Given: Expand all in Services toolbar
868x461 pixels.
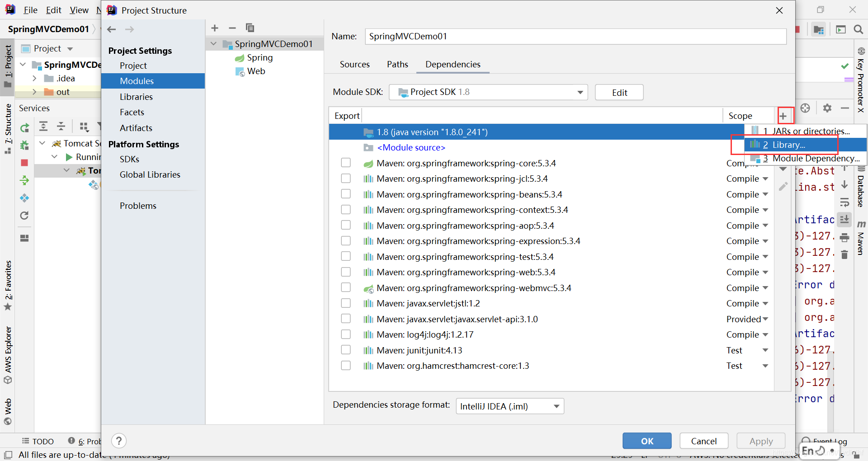Looking at the screenshot, I should (43, 126).
